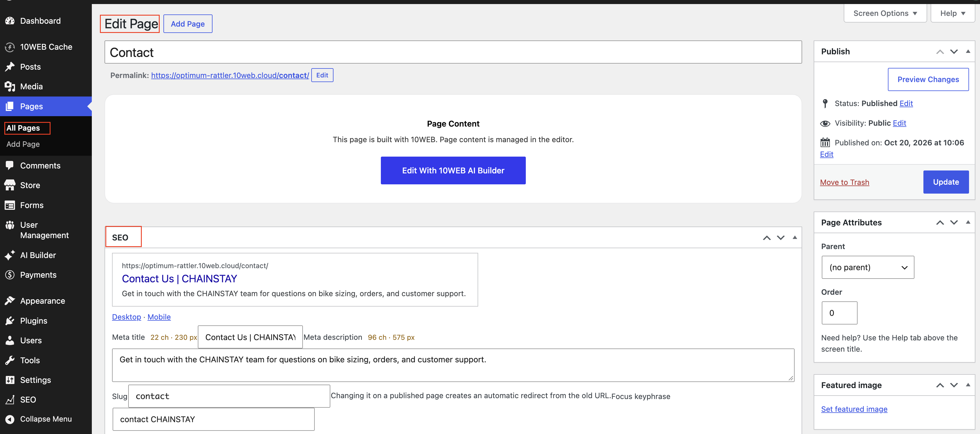Click the Comments bubble icon
Image resolution: width=980 pixels, height=434 pixels.
(x=10, y=166)
